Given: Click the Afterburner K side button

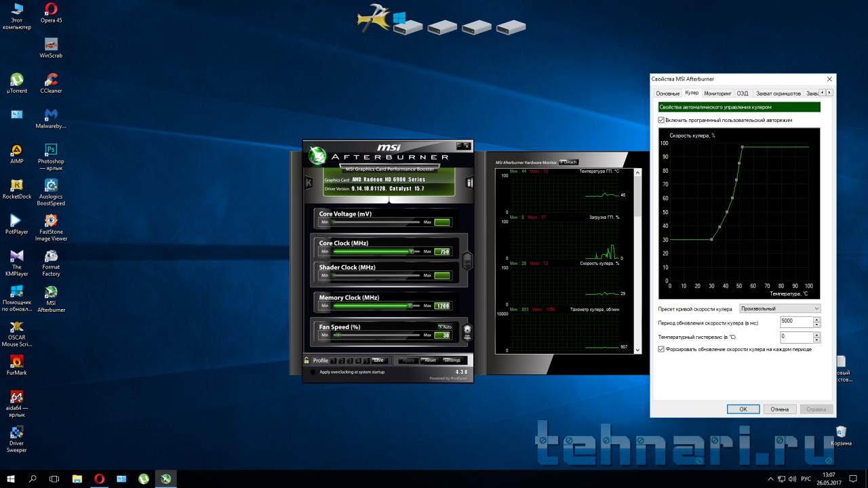Looking at the screenshot, I should pos(309,183).
